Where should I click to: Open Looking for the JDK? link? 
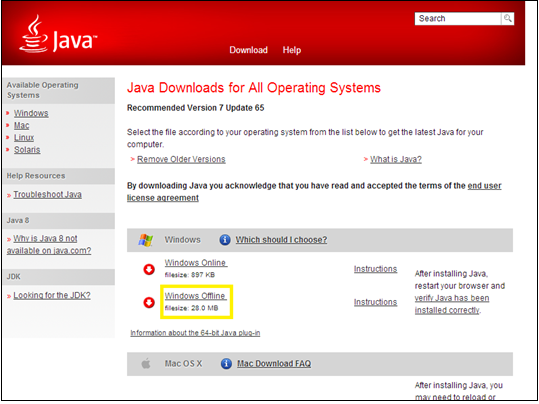tap(52, 295)
